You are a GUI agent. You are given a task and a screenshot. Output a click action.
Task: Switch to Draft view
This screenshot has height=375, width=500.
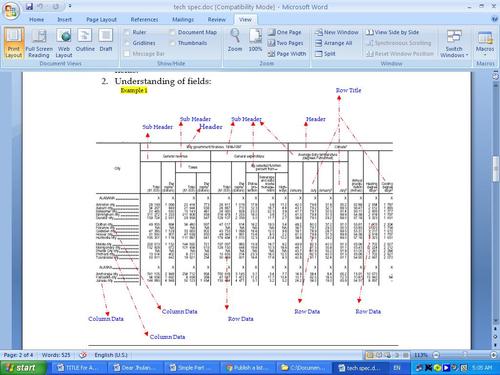(106, 40)
